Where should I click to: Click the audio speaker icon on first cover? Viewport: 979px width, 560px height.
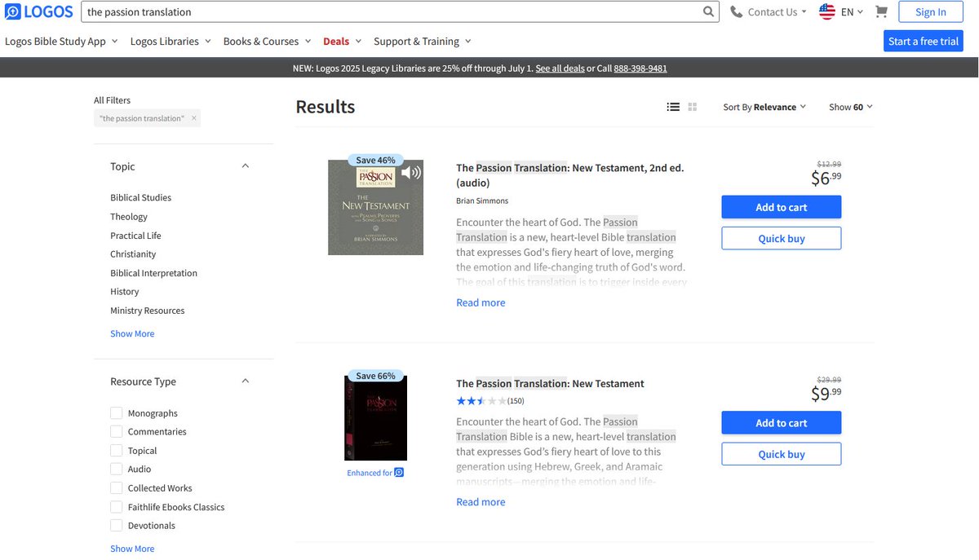pos(411,172)
